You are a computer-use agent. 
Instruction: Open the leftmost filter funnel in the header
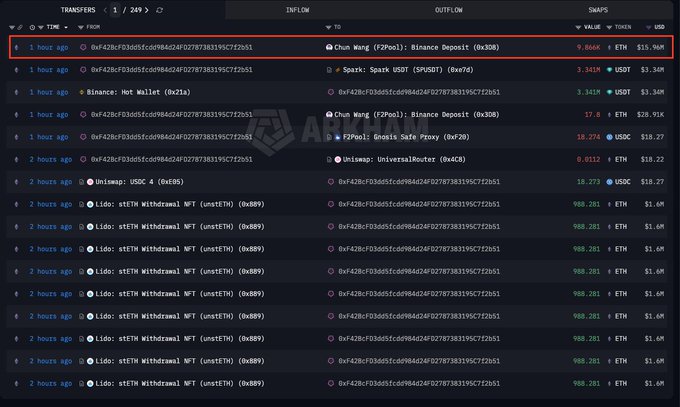(12, 27)
